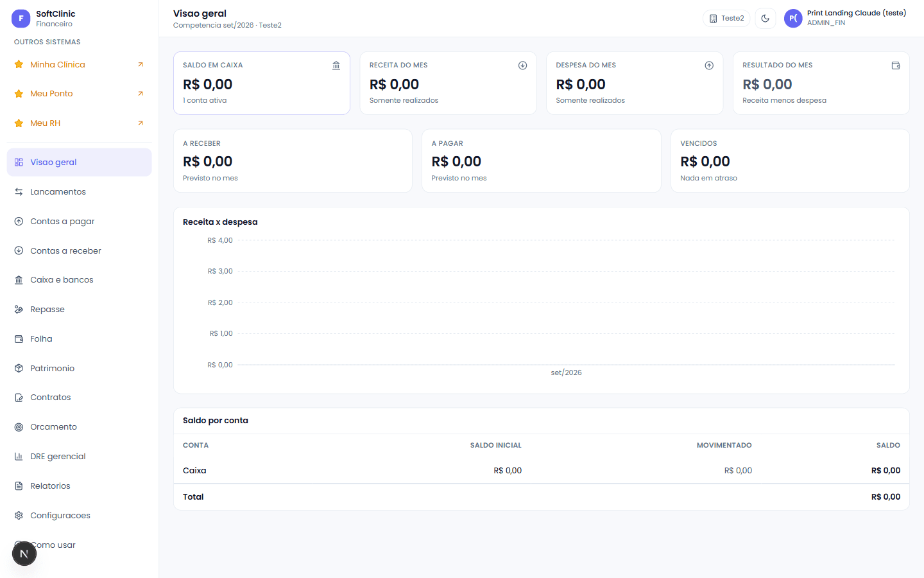Click the SALDO INICIAL column header
This screenshot has height=578, width=924.
coord(495,445)
